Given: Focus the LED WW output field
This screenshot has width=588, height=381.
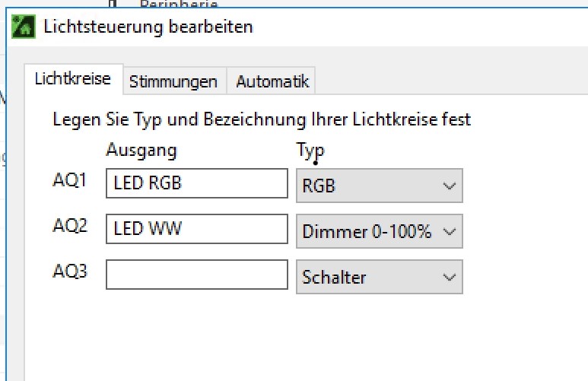Looking at the screenshot, I should pyautogui.click(x=196, y=229).
